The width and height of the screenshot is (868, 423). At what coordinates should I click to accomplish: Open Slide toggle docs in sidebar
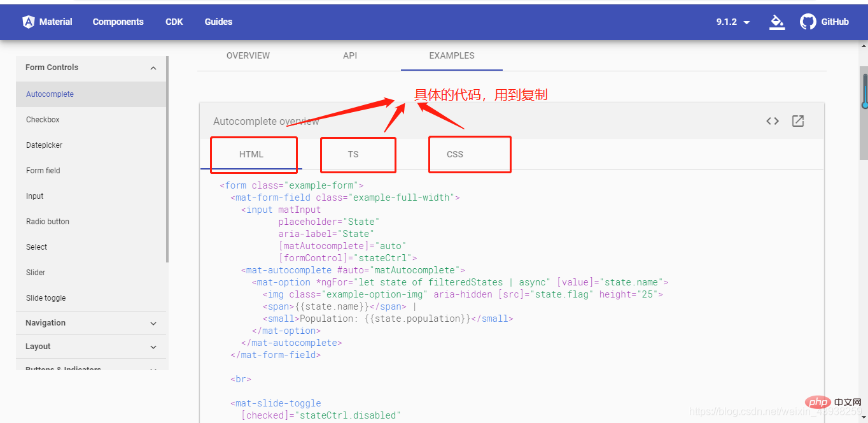tap(91, 298)
